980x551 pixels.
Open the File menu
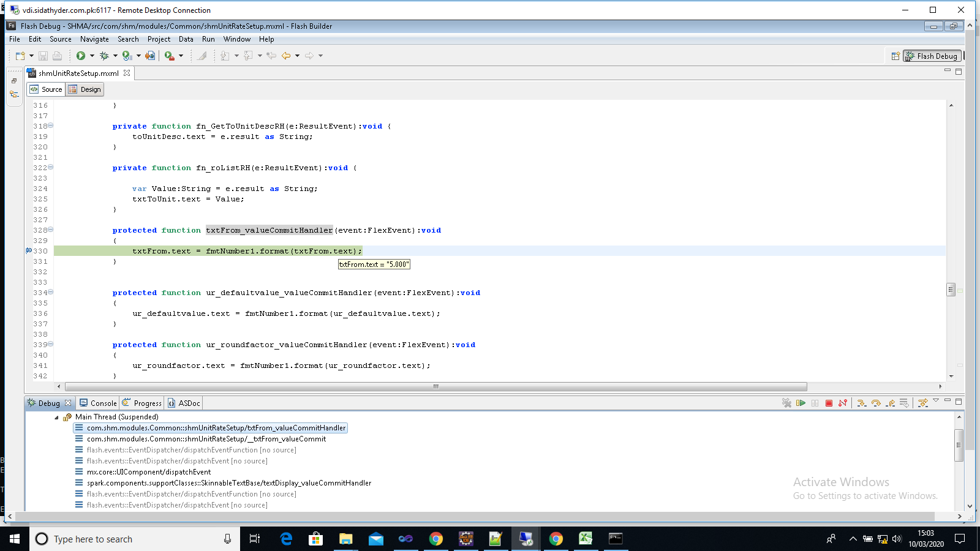[15, 39]
